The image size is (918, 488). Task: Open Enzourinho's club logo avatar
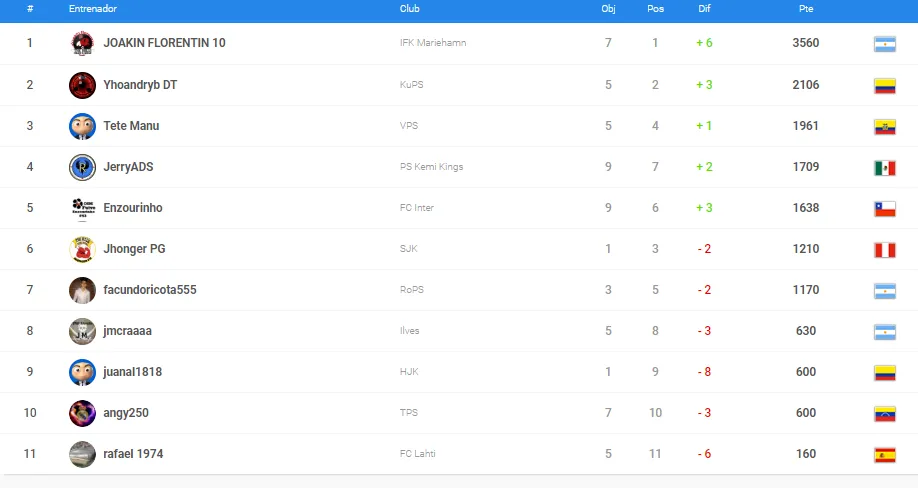tap(82, 208)
